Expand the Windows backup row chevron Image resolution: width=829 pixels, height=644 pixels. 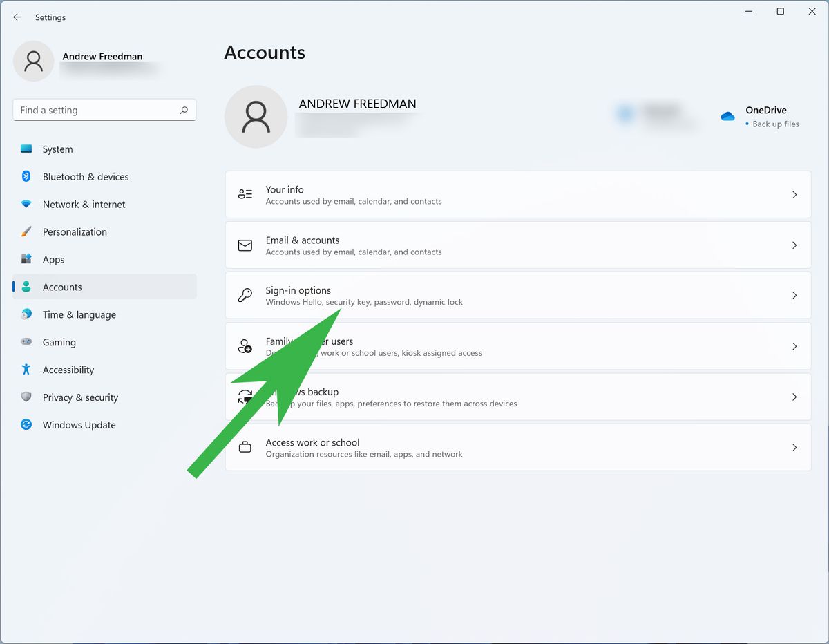tap(794, 397)
